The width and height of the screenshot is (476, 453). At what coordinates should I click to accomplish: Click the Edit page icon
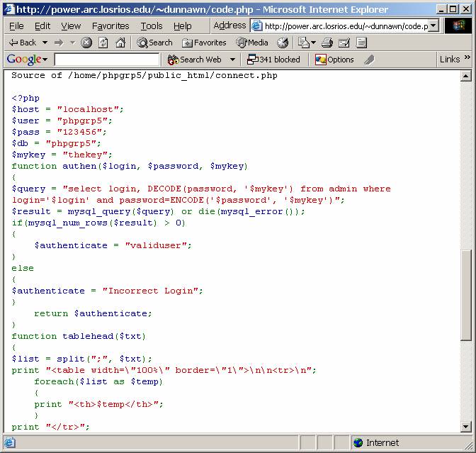[x=344, y=43]
